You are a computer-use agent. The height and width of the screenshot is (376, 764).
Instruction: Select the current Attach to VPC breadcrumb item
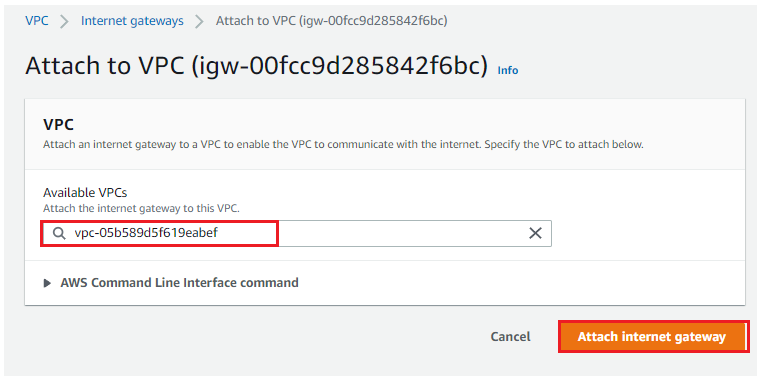point(332,21)
